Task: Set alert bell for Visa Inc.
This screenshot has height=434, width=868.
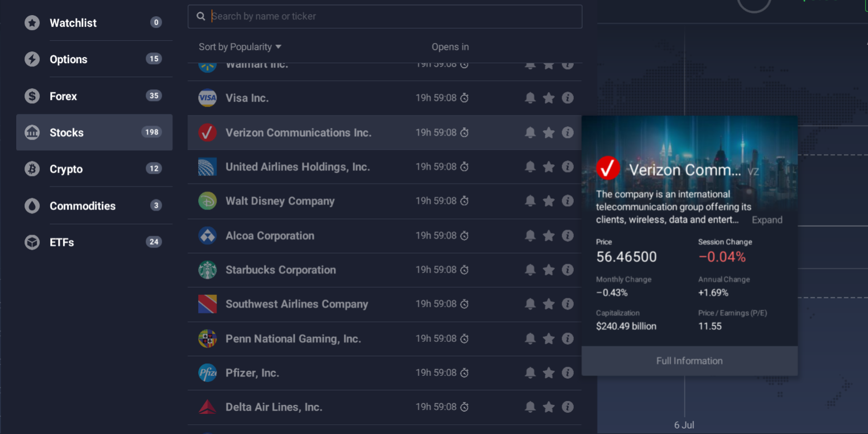Action: coord(530,98)
